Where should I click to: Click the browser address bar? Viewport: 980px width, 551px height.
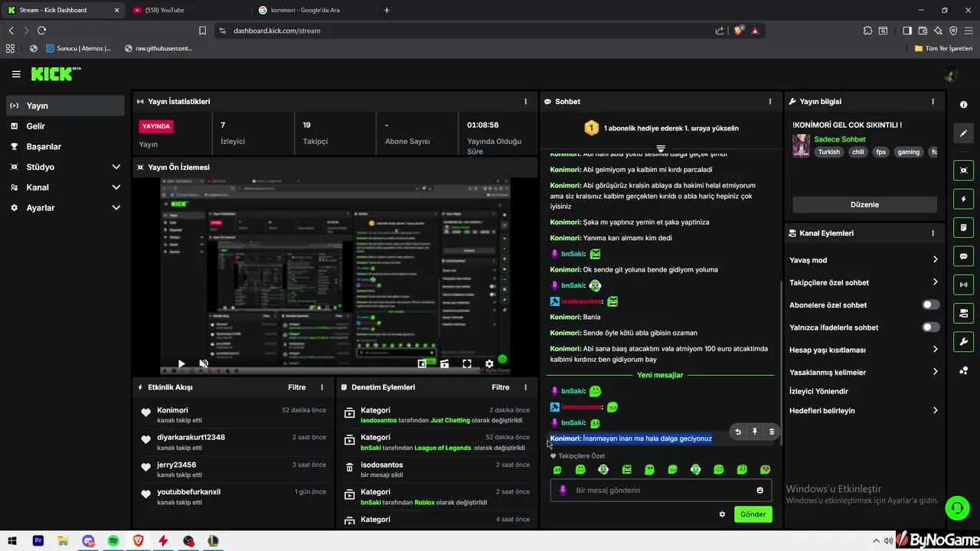467,31
